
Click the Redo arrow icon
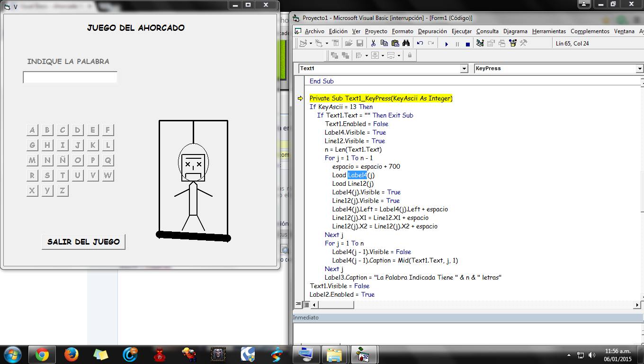(x=431, y=43)
